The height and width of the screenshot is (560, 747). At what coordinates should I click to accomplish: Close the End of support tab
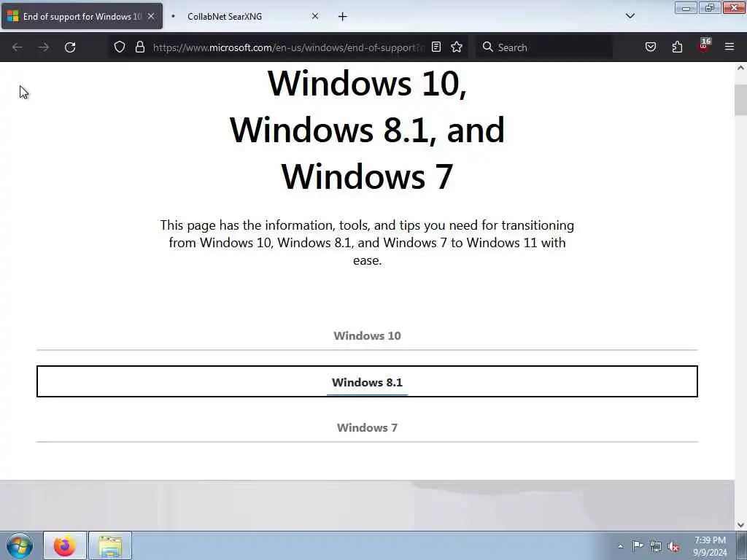(x=151, y=16)
